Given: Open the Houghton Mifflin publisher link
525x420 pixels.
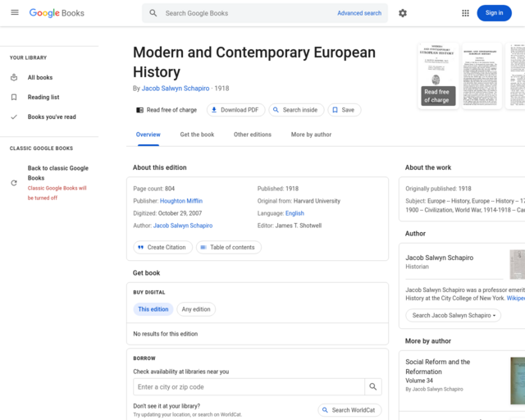Looking at the screenshot, I should [x=181, y=201].
